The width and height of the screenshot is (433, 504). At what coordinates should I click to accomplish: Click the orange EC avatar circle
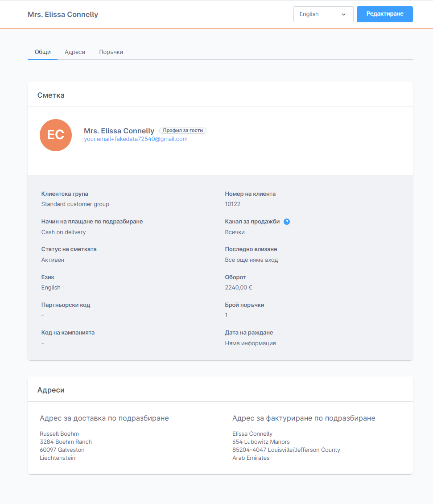[x=56, y=135]
